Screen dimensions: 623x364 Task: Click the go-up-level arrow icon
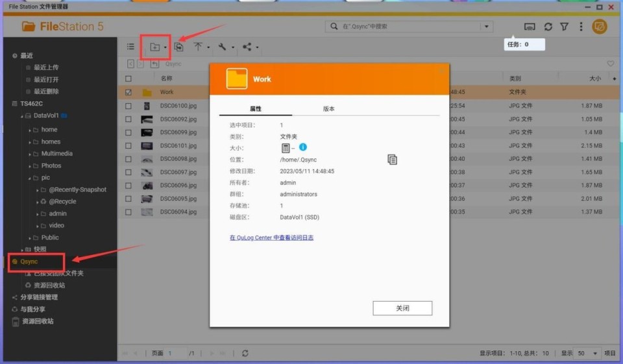coord(154,64)
